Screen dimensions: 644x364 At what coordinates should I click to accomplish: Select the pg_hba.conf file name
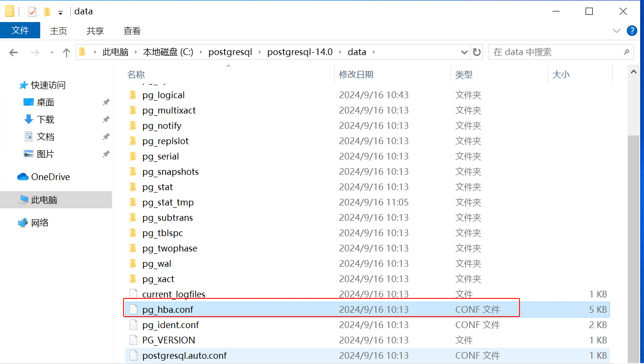click(168, 309)
